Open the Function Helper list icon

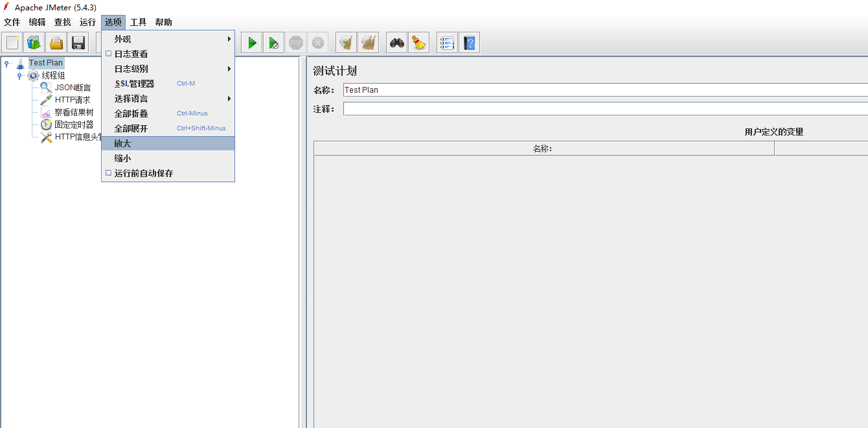point(447,43)
